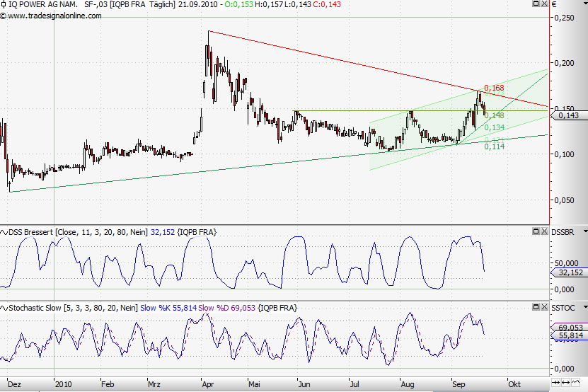The width and height of the screenshot is (588, 392).
Task: Maximize the main price chart pane
Action: pyautogui.click(x=536, y=4)
